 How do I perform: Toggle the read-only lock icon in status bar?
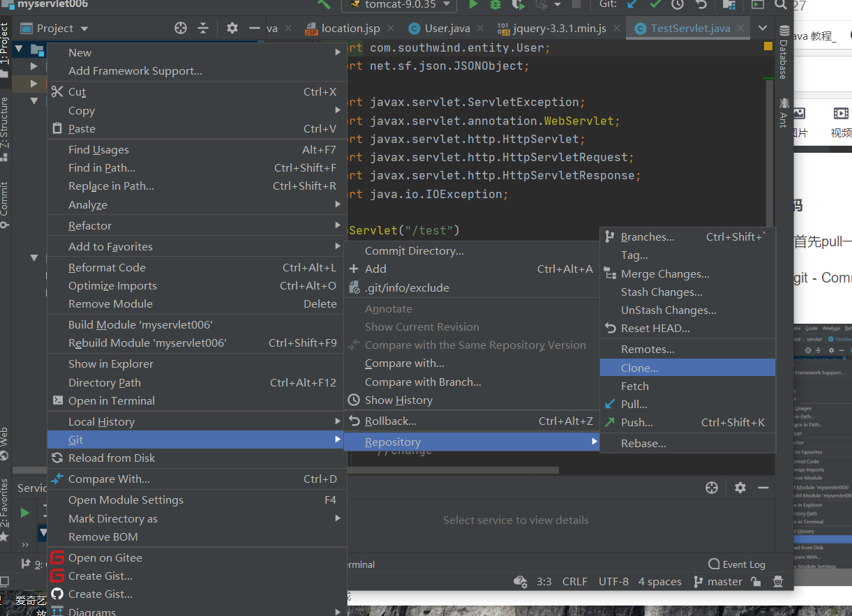756,581
